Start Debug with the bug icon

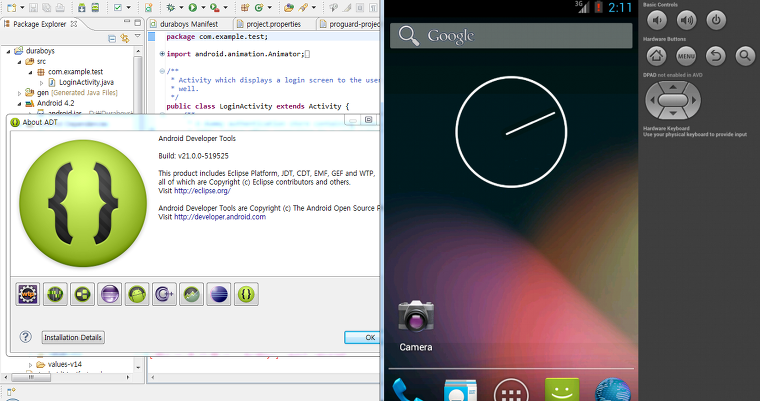coord(171,7)
